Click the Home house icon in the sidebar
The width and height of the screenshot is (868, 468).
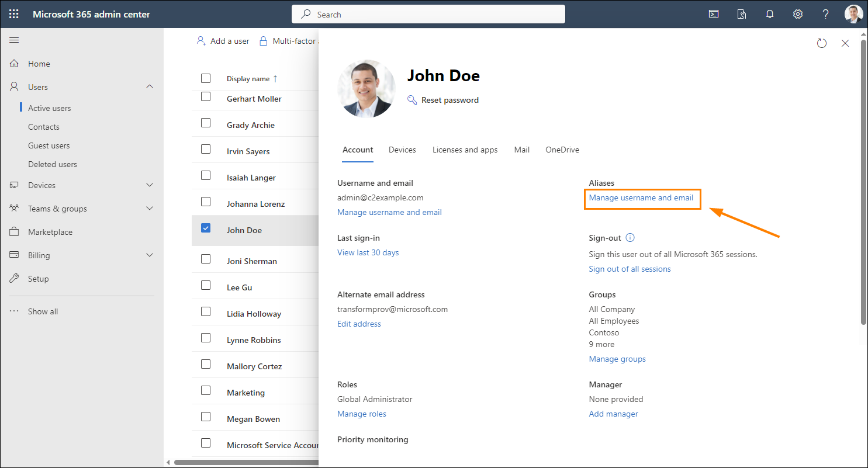(x=15, y=64)
